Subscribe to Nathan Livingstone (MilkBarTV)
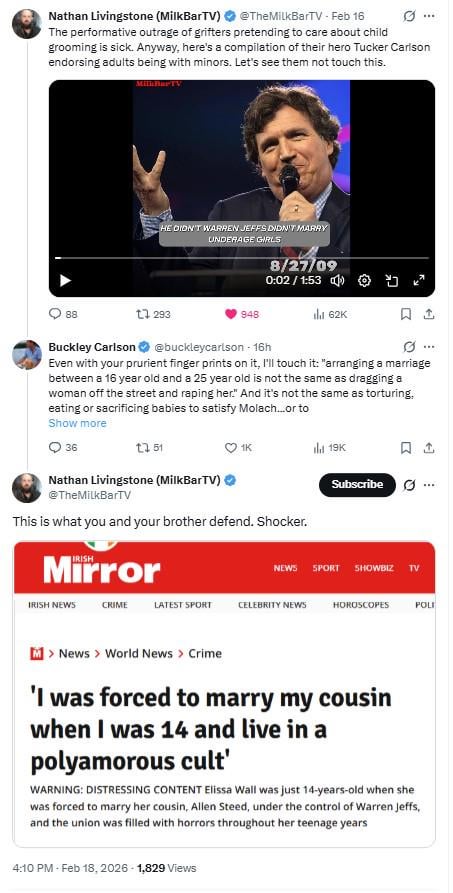Screen dimensions: 453x893 click(357, 485)
